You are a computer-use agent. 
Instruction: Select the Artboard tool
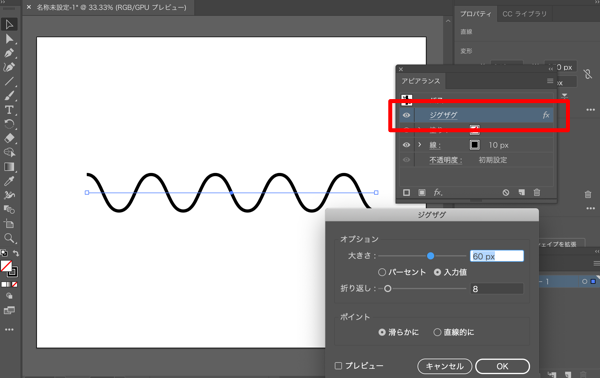pyautogui.click(x=9, y=224)
